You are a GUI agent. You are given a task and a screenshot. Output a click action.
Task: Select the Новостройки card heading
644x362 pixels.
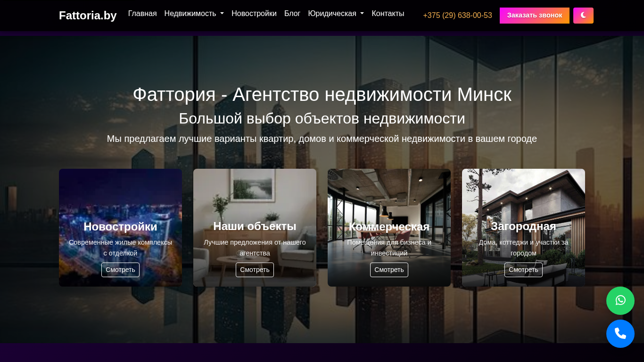point(120,227)
